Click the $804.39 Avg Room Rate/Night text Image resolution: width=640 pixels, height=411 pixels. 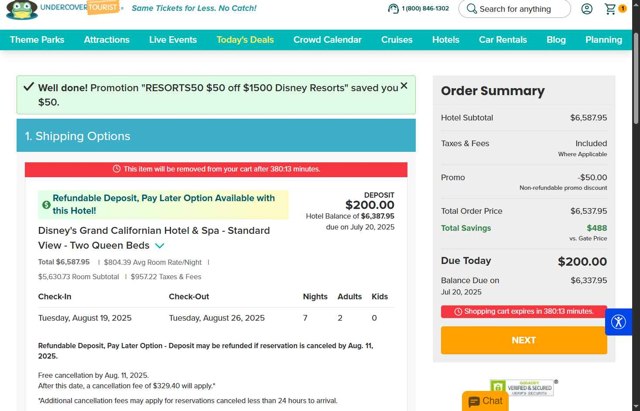coord(153,262)
